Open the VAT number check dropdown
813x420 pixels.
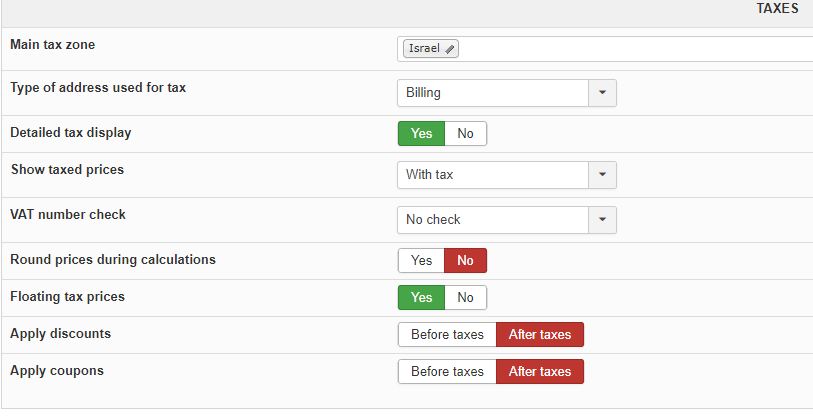[602, 220]
